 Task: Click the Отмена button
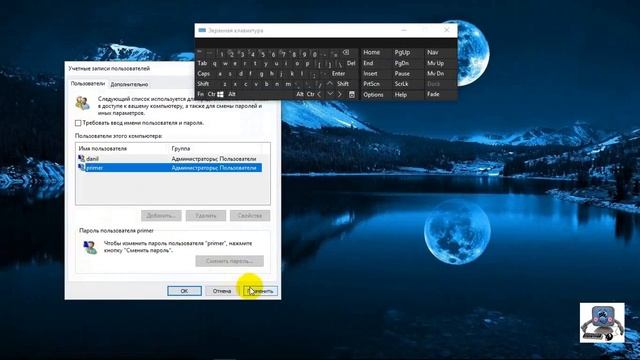(x=222, y=291)
